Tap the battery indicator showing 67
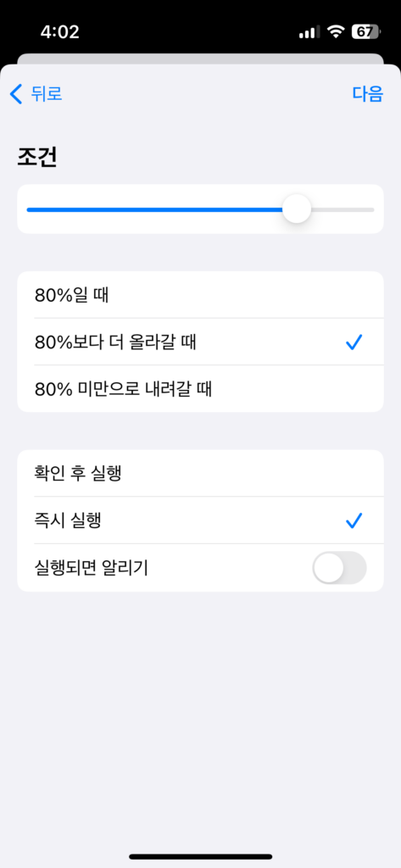 pos(365,31)
